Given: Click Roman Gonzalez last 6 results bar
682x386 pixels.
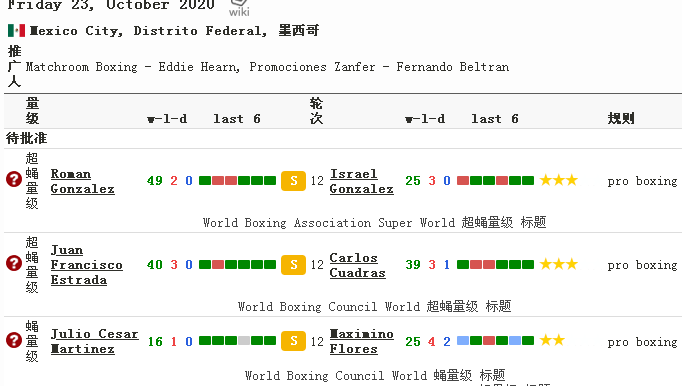Looking at the screenshot, I should point(237,181).
